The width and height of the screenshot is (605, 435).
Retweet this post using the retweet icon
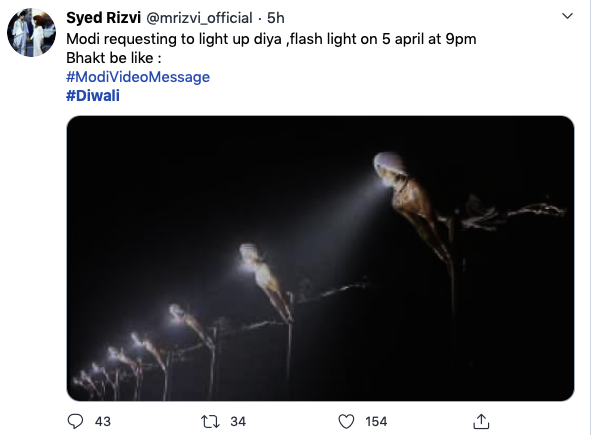[x=209, y=421]
